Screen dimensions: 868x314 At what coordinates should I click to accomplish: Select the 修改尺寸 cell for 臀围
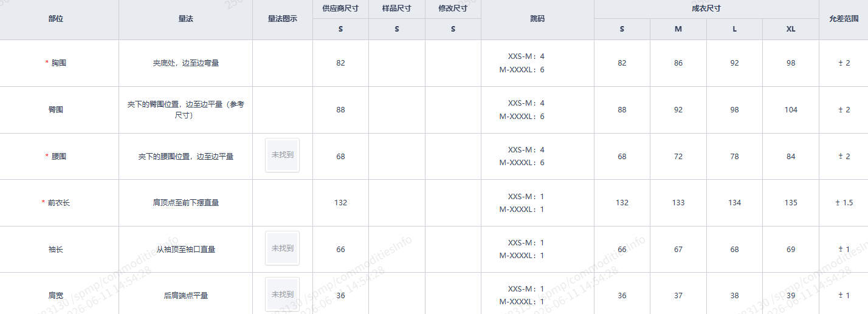point(453,110)
